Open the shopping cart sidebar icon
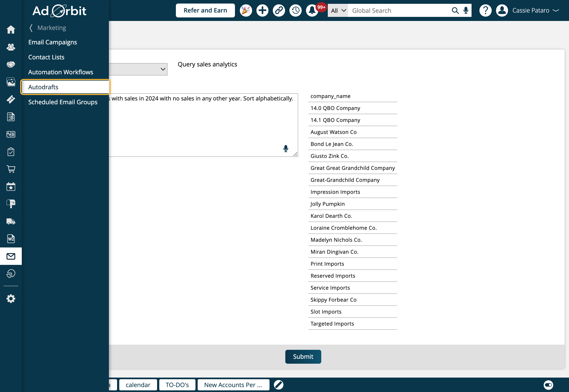The height and width of the screenshot is (392, 569). [11, 169]
